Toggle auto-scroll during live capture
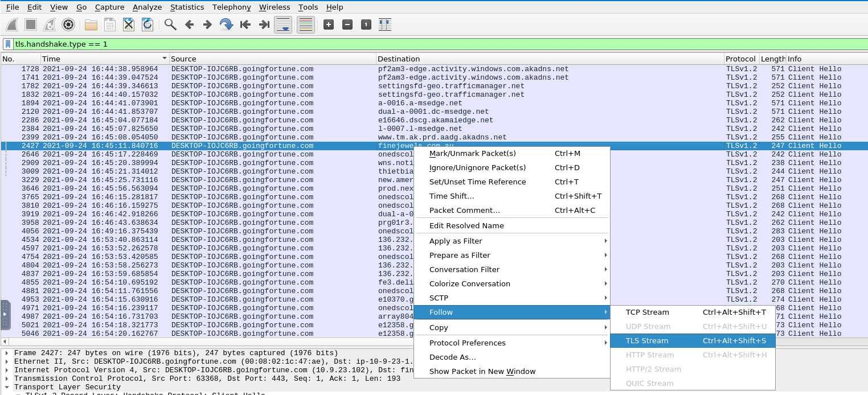This screenshot has width=868, height=395. 283,24
